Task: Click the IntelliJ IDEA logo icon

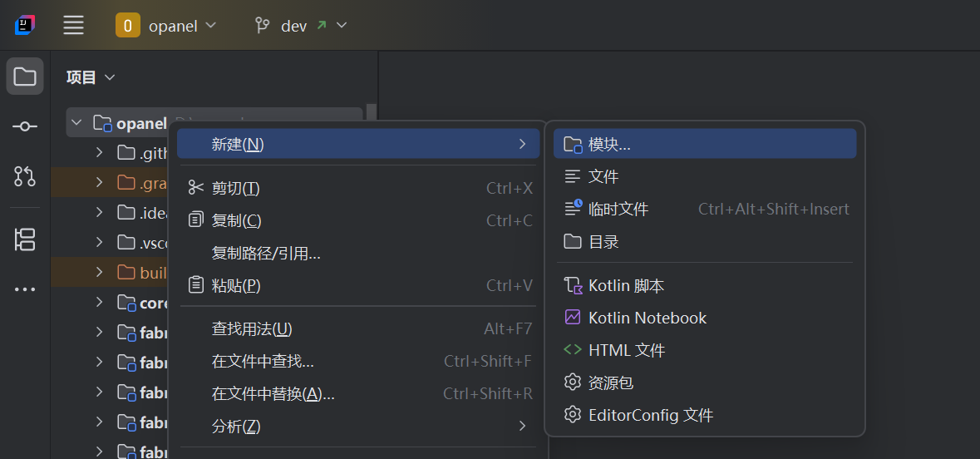Action: [25, 26]
